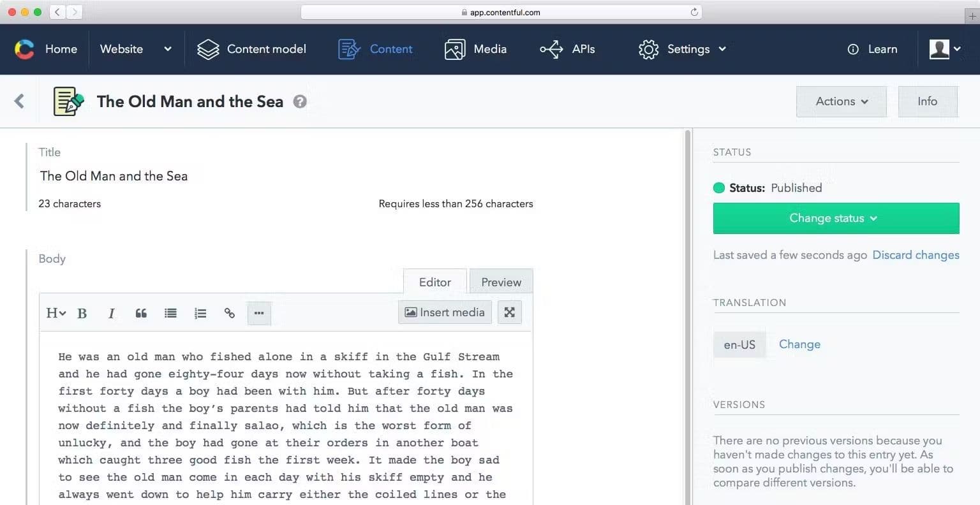The width and height of the screenshot is (980, 505).
Task: Open the Change status dropdown
Action: pos(836,218)
